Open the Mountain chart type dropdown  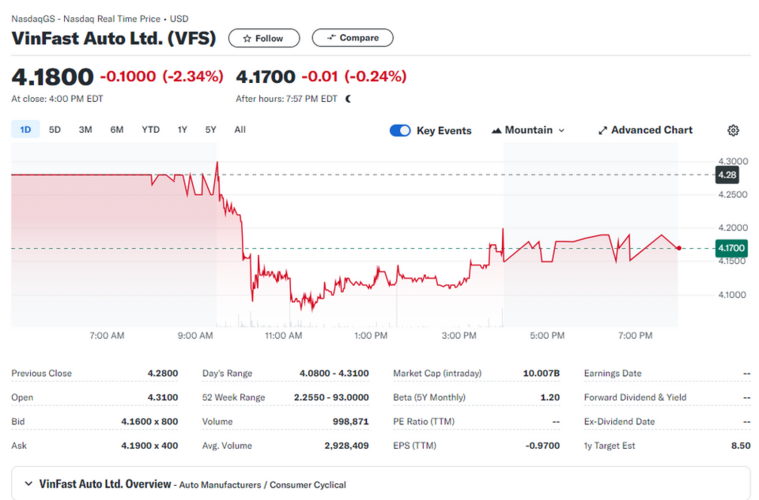(x=529, y=130)
